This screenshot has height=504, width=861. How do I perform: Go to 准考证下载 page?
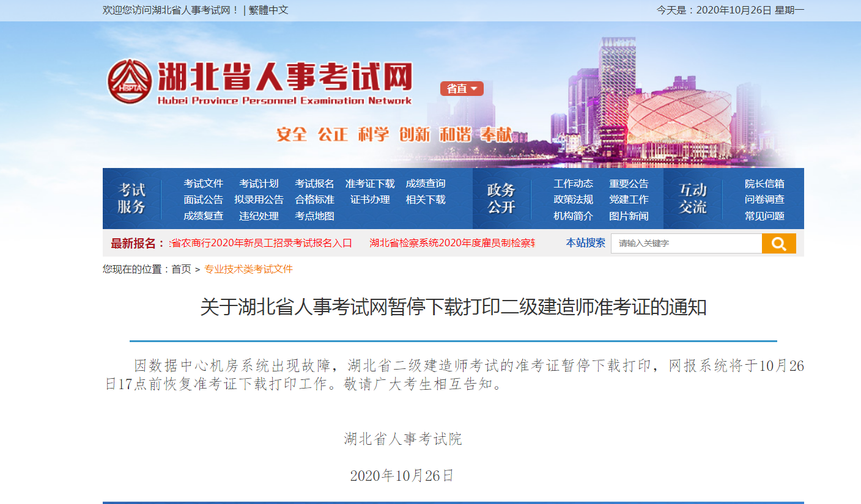(x=370, y=183)
